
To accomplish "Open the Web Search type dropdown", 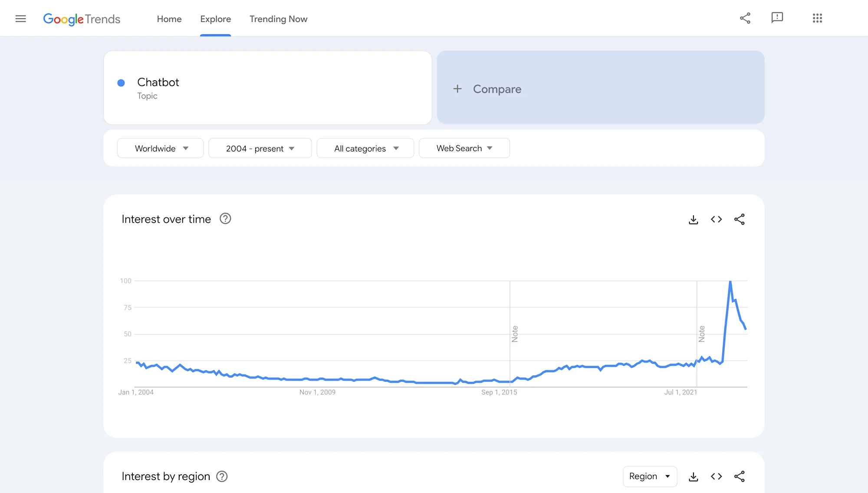I will pos(464,148).
